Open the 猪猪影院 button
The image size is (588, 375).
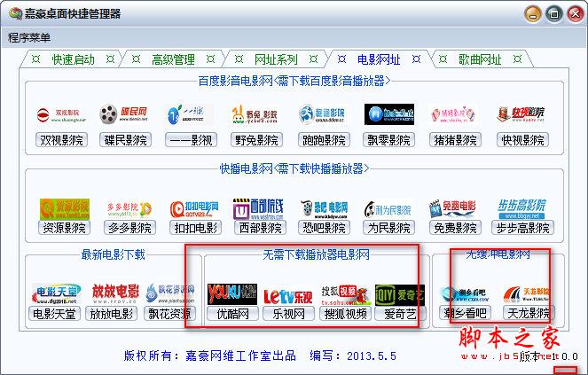point(455,140)
